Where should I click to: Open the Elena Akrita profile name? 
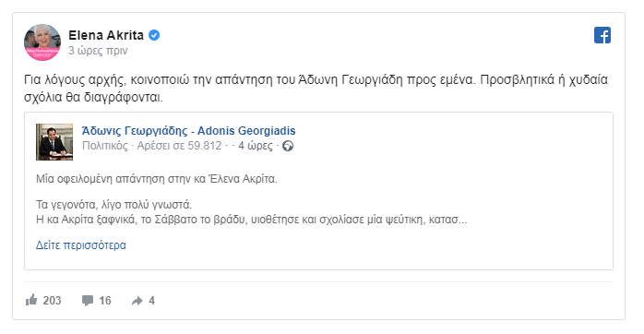point(106,35)
